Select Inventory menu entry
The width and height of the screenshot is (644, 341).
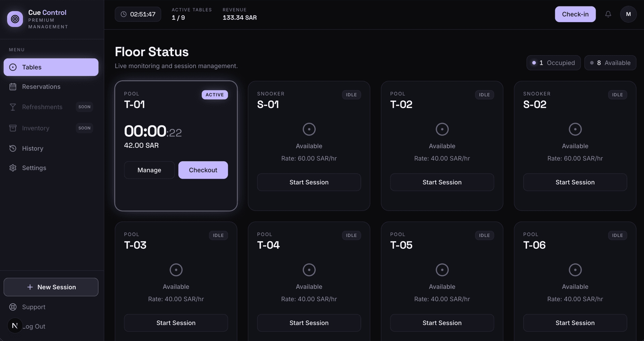pos(51,128)
